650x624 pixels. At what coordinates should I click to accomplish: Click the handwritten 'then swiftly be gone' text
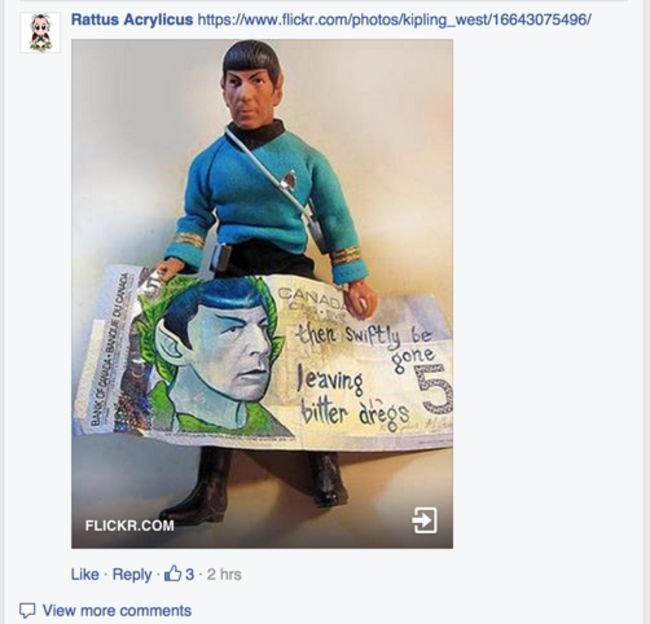coord(367,343)
